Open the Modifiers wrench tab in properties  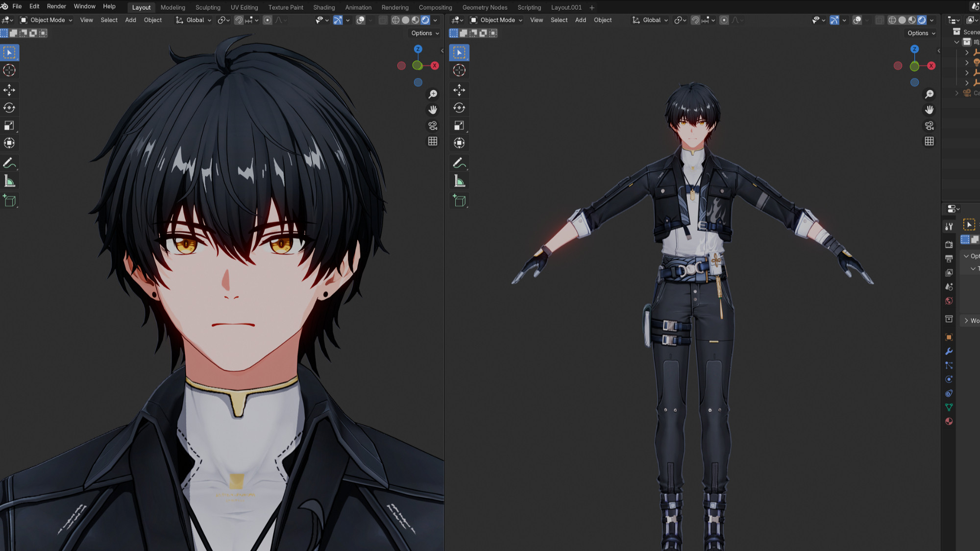coord(949,352)
